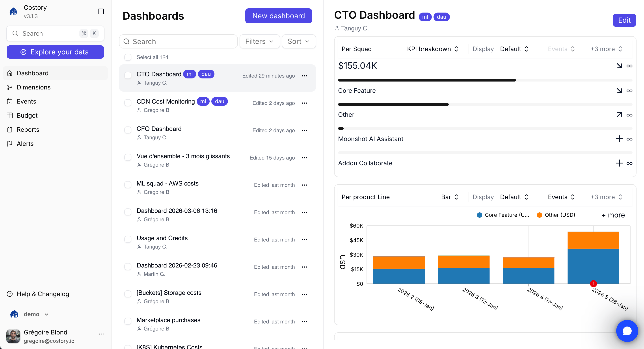This screenshot has height=349, width=644.
Task: Toggle Other (USD) orange legend swatch
Action: click(x=540, y=215)
